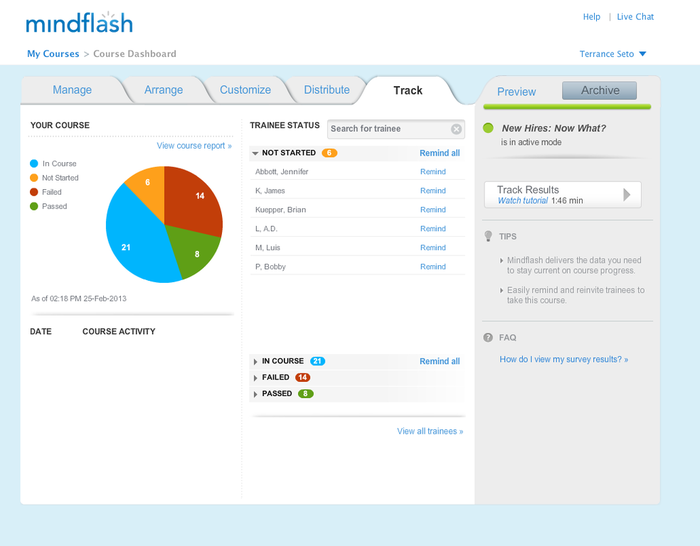Viewport: 700px width, 546px height.
Task: Click the Passed green legend swatch
Action: tap(34, 206)
